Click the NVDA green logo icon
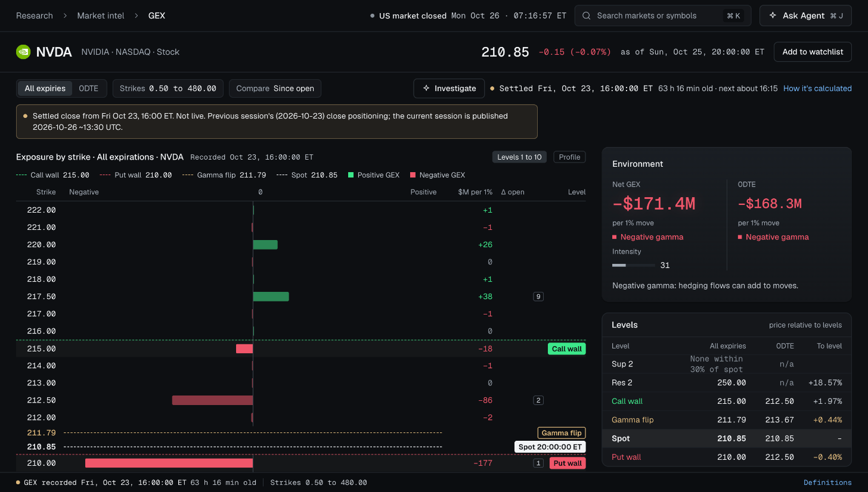 click(x=23, y=52)
